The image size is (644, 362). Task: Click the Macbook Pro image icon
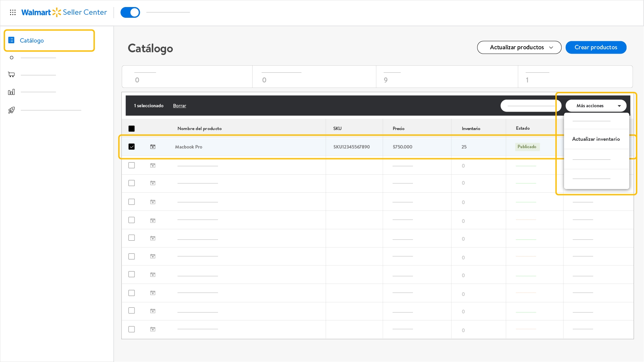pos(153,147)
